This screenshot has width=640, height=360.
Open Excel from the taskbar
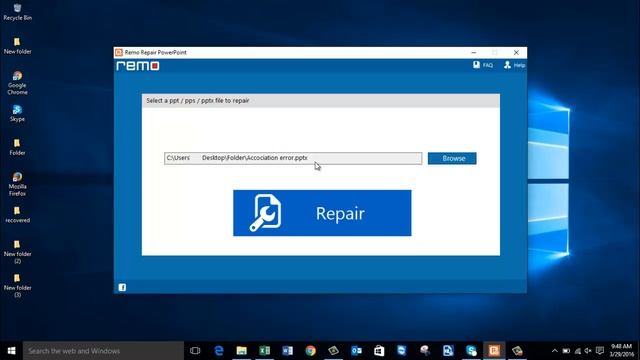264,351
